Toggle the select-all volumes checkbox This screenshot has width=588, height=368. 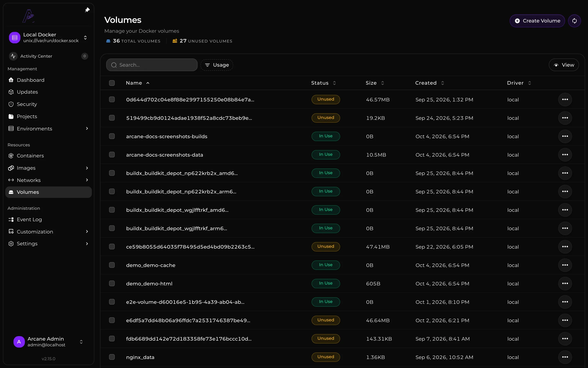click(112, 83)
